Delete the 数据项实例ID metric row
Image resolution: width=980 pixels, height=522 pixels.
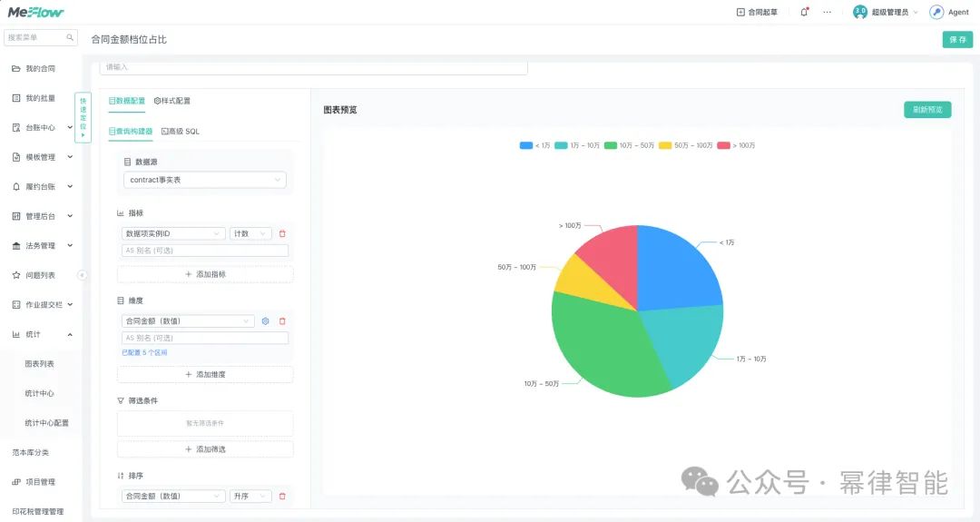tap(282, 234)
